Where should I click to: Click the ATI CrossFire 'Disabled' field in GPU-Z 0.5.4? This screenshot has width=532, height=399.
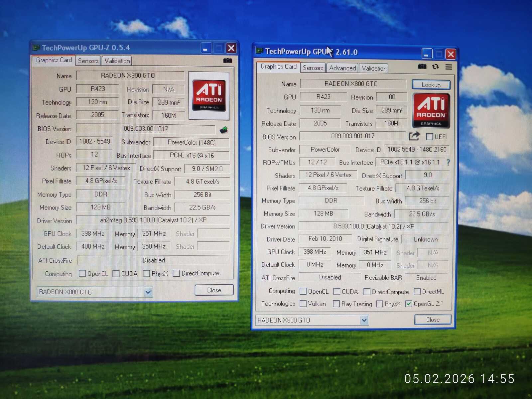pyautogui.click(x=153, y=260)
